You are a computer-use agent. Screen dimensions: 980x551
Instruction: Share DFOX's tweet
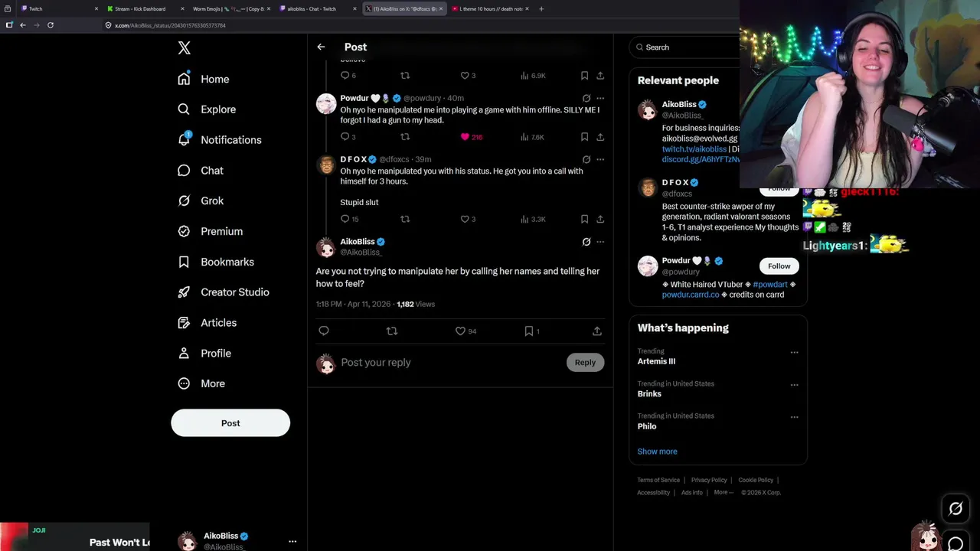pyautogui.click(x=600, y=219)
